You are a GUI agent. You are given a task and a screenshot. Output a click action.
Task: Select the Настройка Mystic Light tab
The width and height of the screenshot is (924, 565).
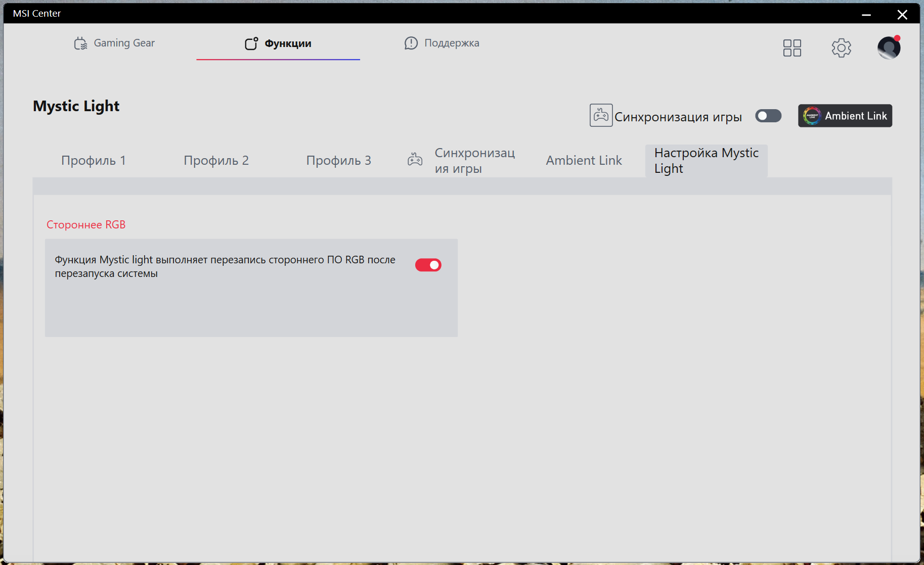point(707,161)
